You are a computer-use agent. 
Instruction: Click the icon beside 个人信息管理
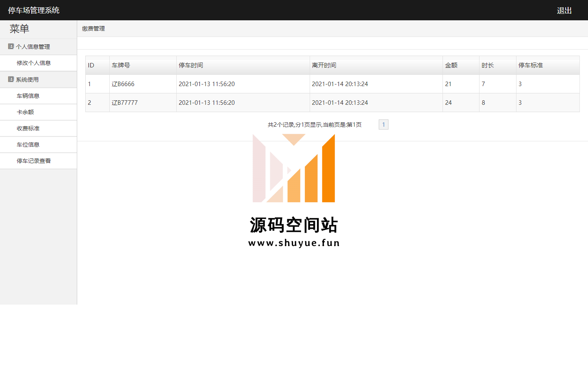point(11,46)
